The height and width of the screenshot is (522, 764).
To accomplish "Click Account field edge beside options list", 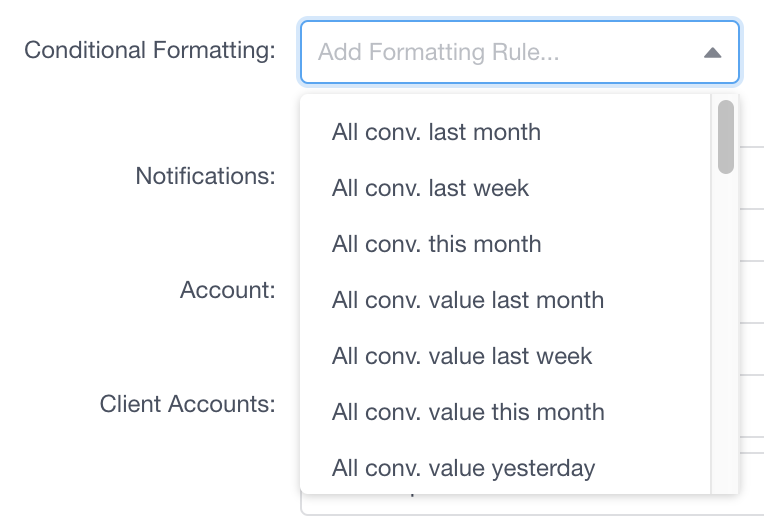I will point(752,292).
